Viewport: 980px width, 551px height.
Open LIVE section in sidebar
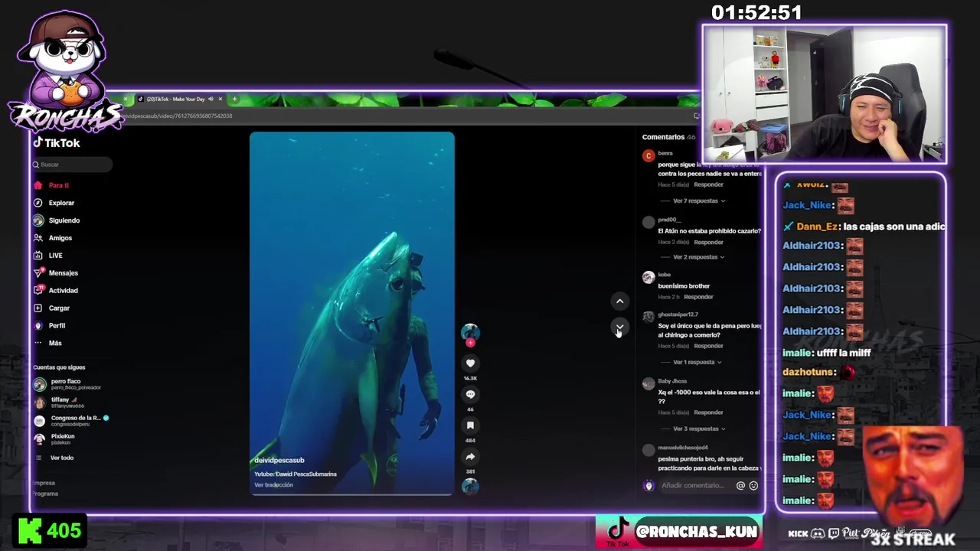point(56,256)
